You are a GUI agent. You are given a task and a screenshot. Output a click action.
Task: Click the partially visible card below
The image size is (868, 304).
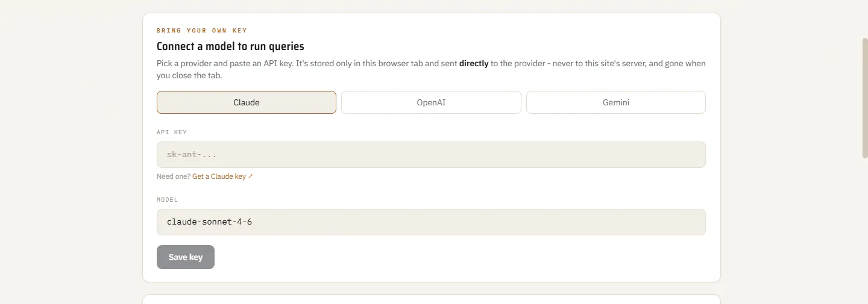pos(432,299)
